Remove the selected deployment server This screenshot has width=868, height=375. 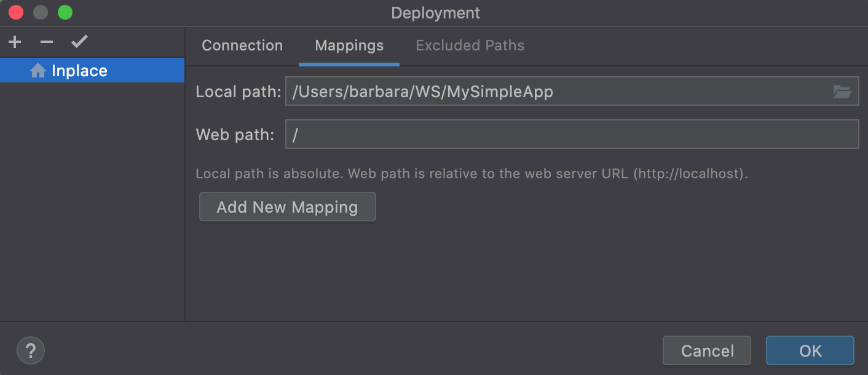point(45,42)
